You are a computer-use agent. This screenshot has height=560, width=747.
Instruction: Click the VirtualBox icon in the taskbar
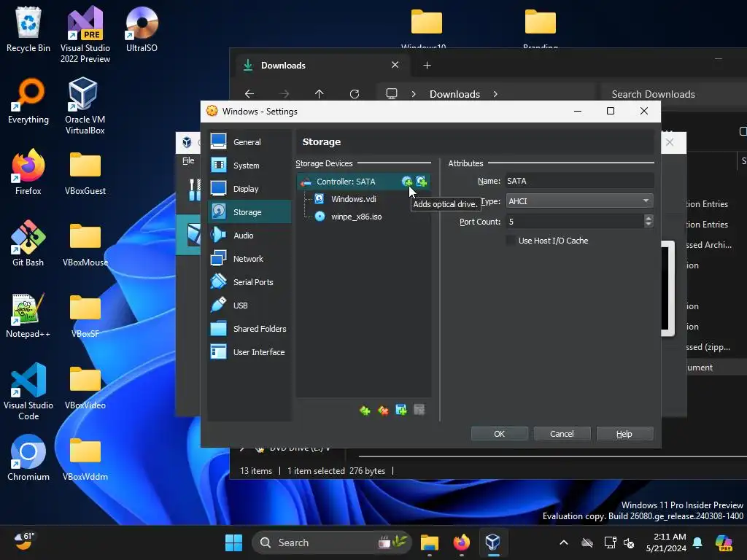click(x=492, y=542)
